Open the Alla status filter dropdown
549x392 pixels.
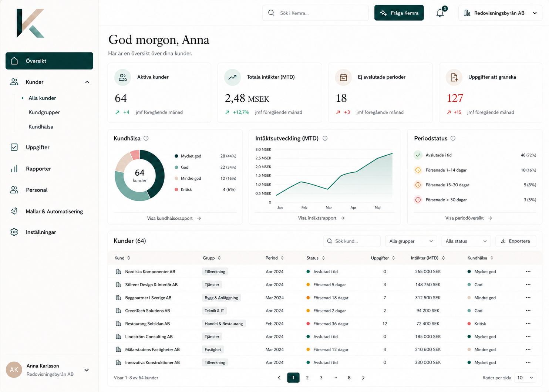[466, 241]
